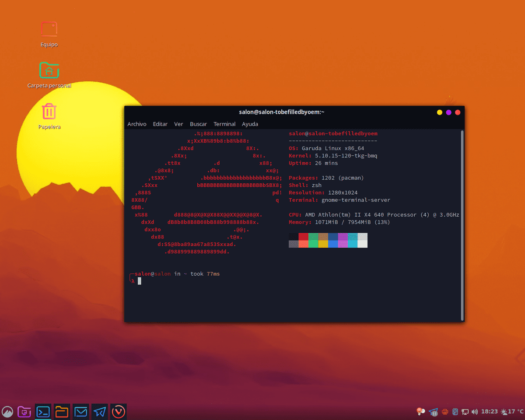Click the red salon@salon-tobefilledbyoem neofetch header
525x420 pixels.
[x=333, y=133]
